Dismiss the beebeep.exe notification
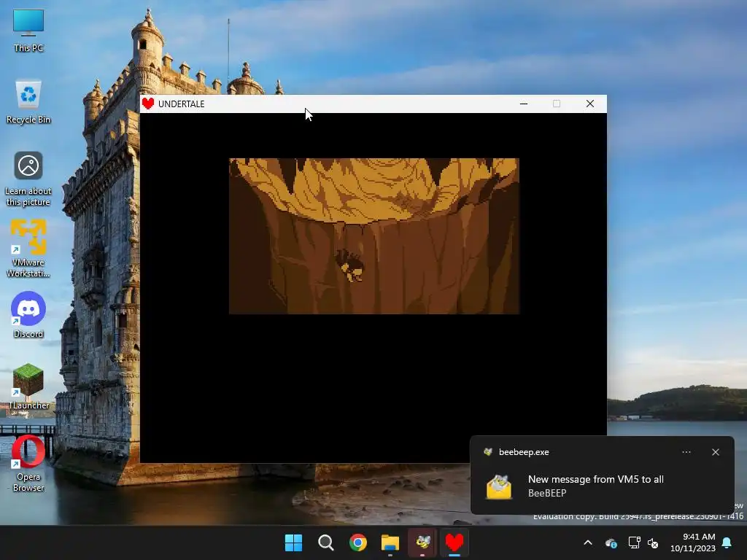The image size is (747, 560). (716, 452)
